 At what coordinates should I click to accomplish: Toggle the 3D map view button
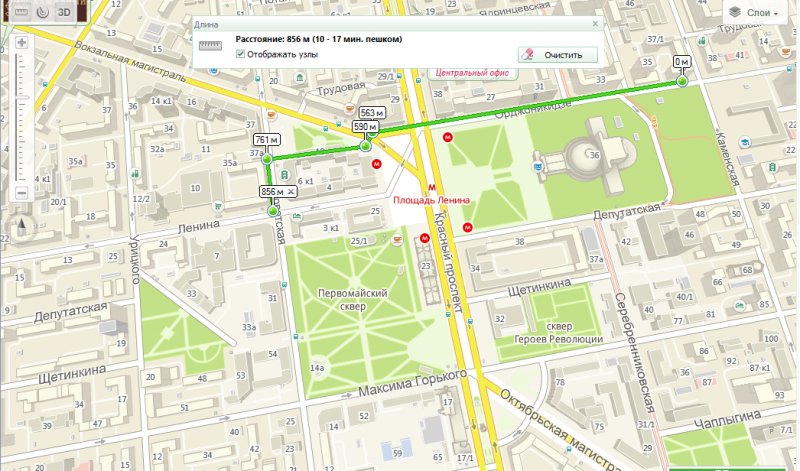pyautogui.click(x=64, y=12)
